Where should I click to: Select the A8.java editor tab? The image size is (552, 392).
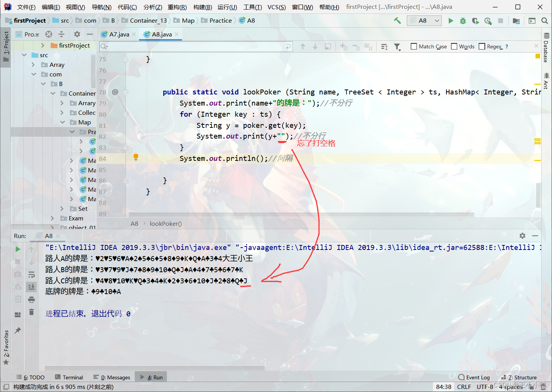pyautogui.click(x=161, y=35)
